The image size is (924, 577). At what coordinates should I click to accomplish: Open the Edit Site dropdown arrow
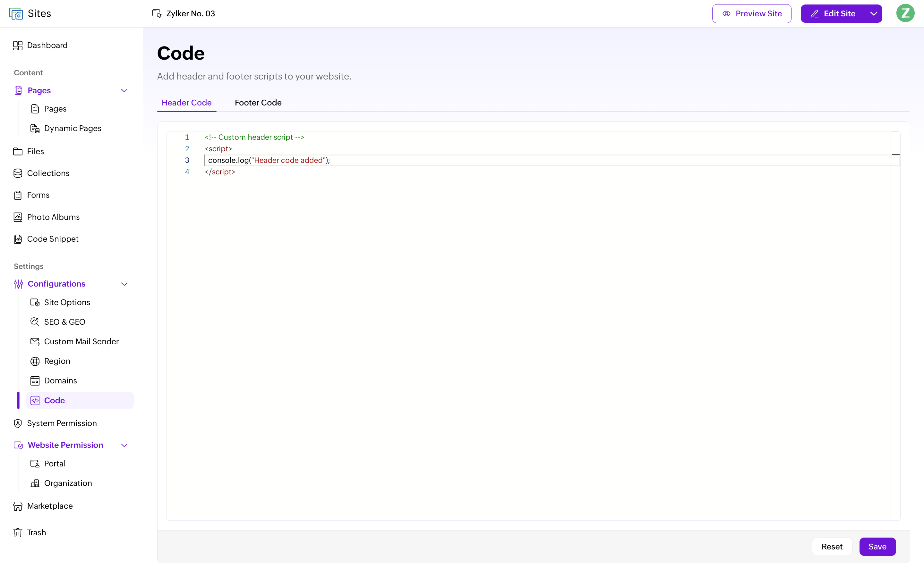(874, 14)
